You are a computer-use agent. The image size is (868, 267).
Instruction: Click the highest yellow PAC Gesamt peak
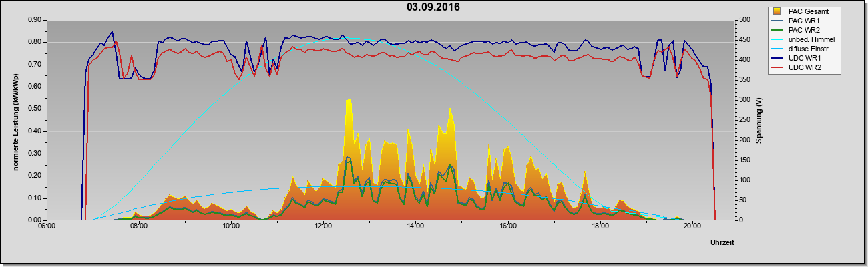(x=348, y=101)
